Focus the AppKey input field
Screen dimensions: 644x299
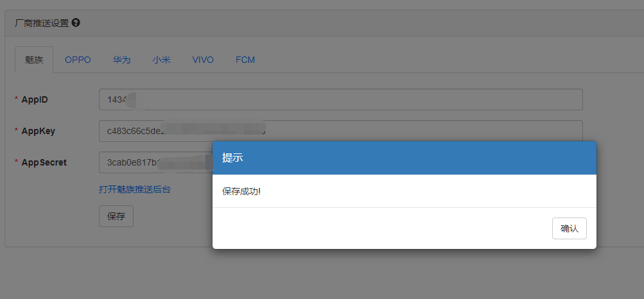(341, 131)
